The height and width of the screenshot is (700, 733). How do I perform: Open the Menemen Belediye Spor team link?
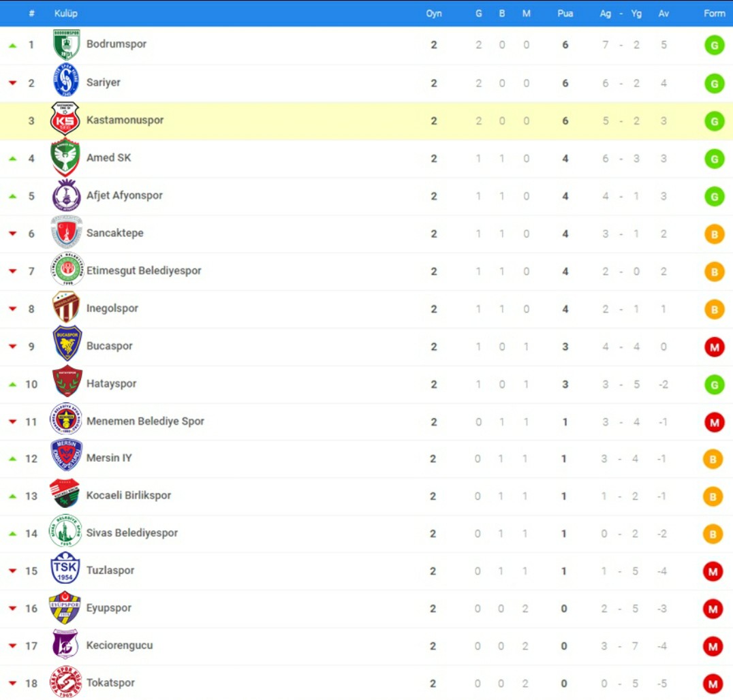click(x=145, y=421)
